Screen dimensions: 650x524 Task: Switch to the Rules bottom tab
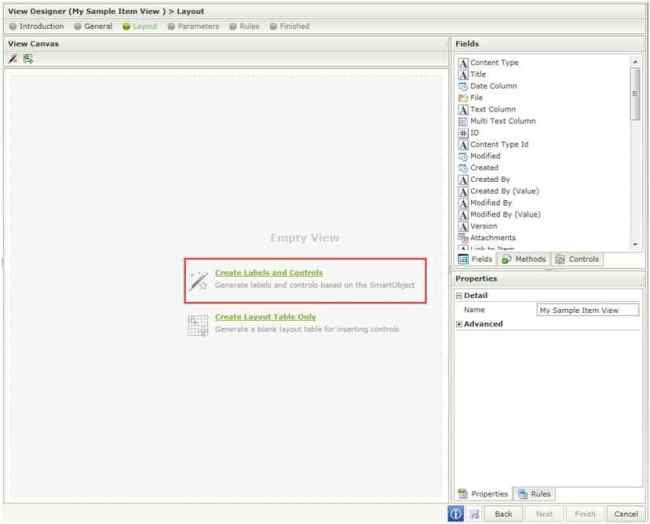click(535, 494)
